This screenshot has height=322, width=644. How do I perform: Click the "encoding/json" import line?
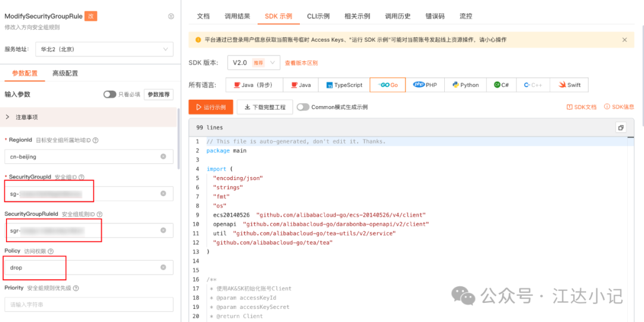pos(238,178)
